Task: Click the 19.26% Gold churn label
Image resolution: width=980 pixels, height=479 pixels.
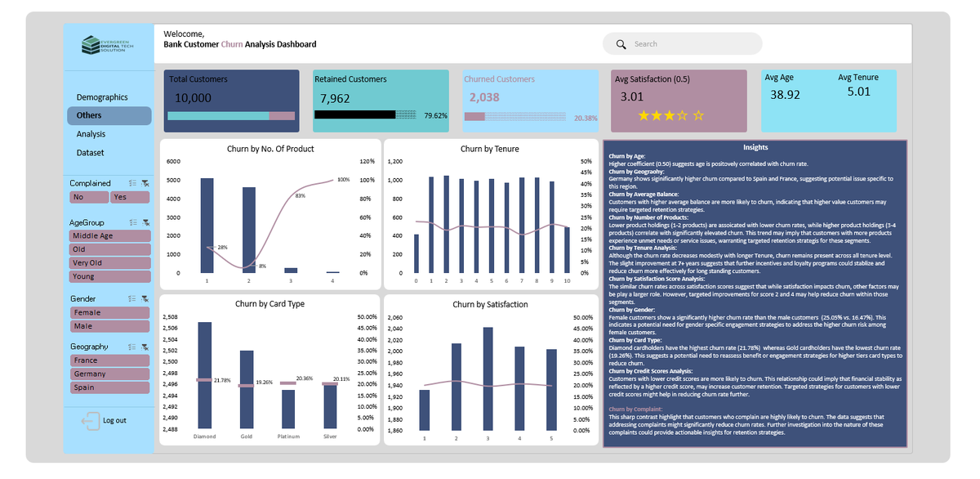Action: (264, 382)
